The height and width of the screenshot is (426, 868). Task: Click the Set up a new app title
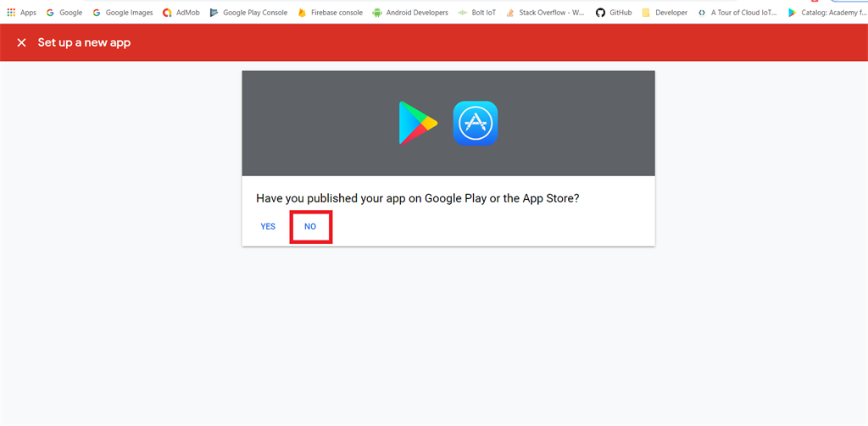pos(84,42)
